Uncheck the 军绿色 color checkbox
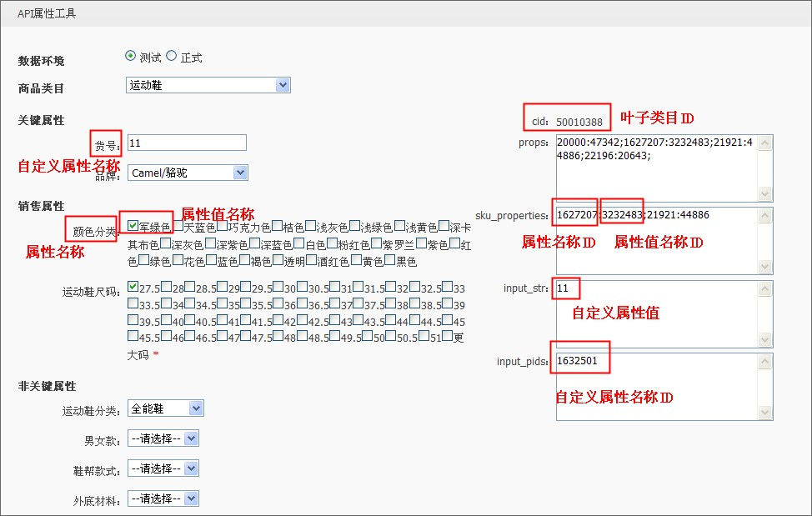The height and width of the screenshot is (516, 812). point(133,226)
